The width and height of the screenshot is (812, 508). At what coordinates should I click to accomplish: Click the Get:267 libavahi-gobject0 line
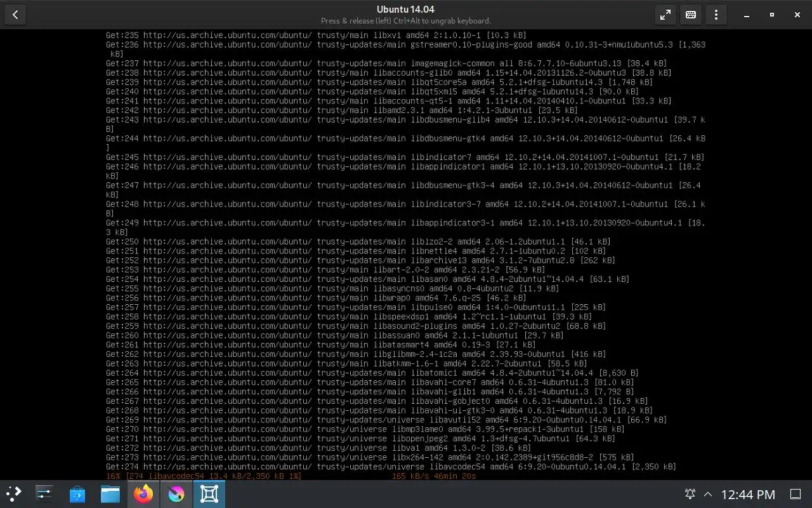tap(377, 401)
